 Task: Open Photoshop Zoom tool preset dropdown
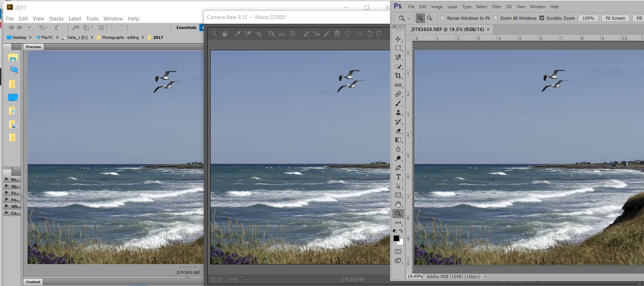click(x=409, y=18)
